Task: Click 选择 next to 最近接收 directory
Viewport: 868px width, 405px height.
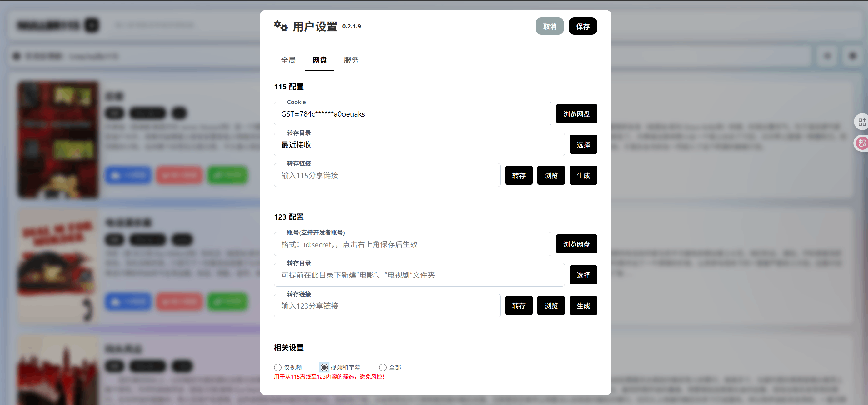Action: point(583,145)
